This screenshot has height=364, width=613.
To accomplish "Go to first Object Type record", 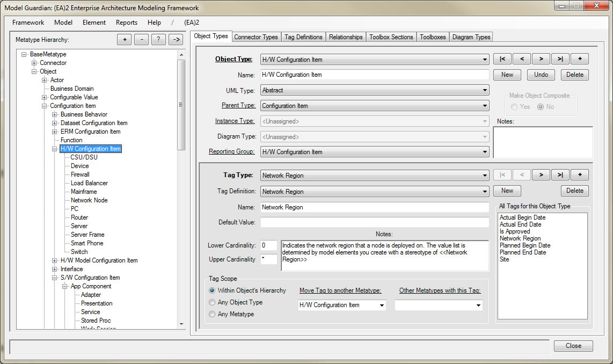I will coord(502,59).
